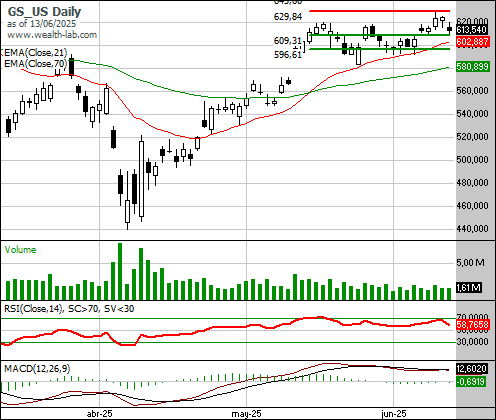Click the 629,84 resistance level label

point(288,17)
